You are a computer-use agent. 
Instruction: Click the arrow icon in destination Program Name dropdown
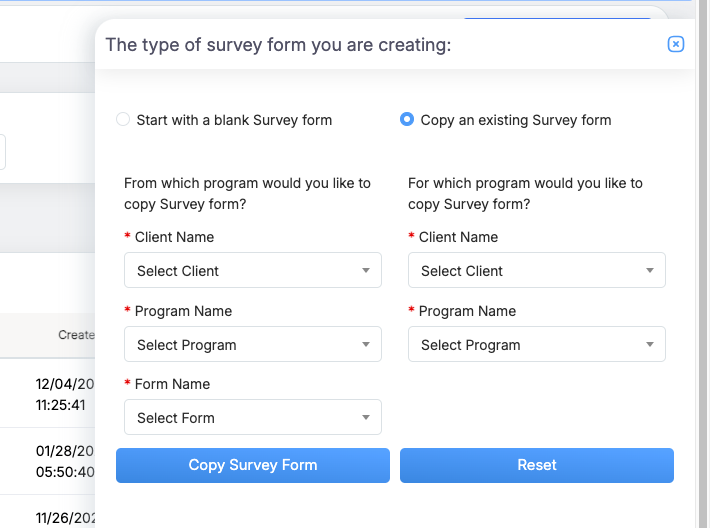(650, 345)
